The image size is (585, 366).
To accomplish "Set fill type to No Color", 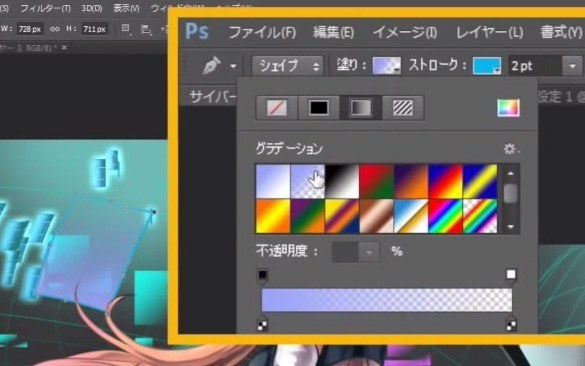I will (x=277, y=108).
